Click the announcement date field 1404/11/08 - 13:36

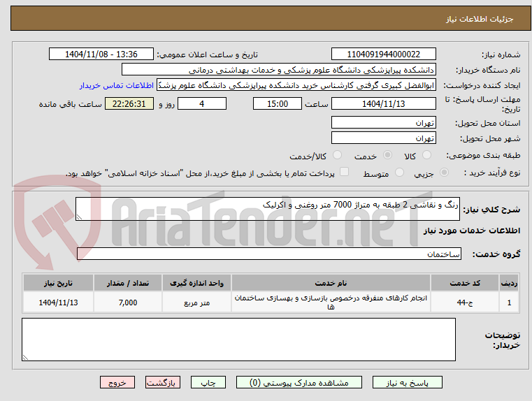click(101, 54)
